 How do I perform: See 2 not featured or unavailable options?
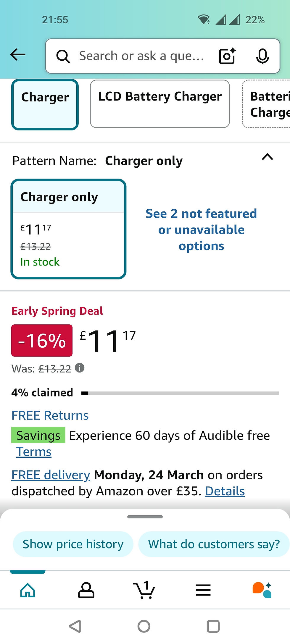pyautogui.click(x=202, y=230)
